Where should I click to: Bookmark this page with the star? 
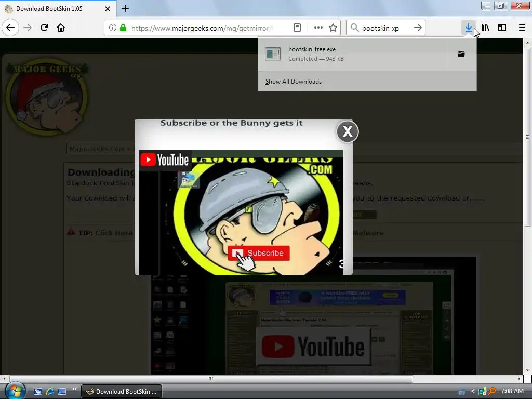click(333, 28)
